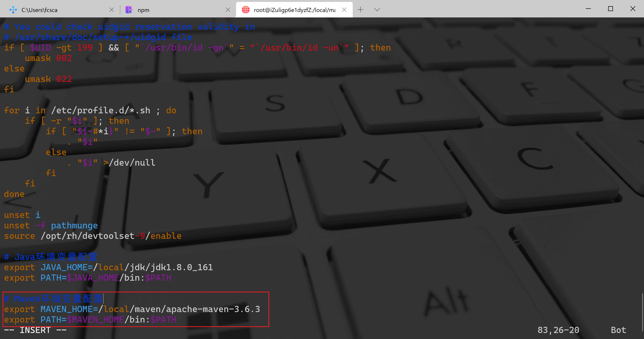This screenshot has height=339, width=644.
Task: Close the C:\Users\fcsca tab
Action: (x=111, y=10)
